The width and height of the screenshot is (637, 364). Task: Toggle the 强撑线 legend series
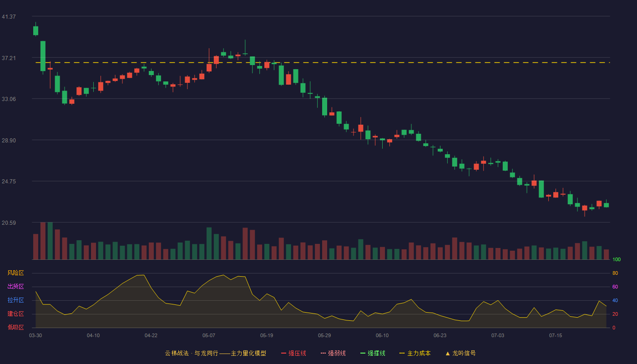click(x=373, y=353)
